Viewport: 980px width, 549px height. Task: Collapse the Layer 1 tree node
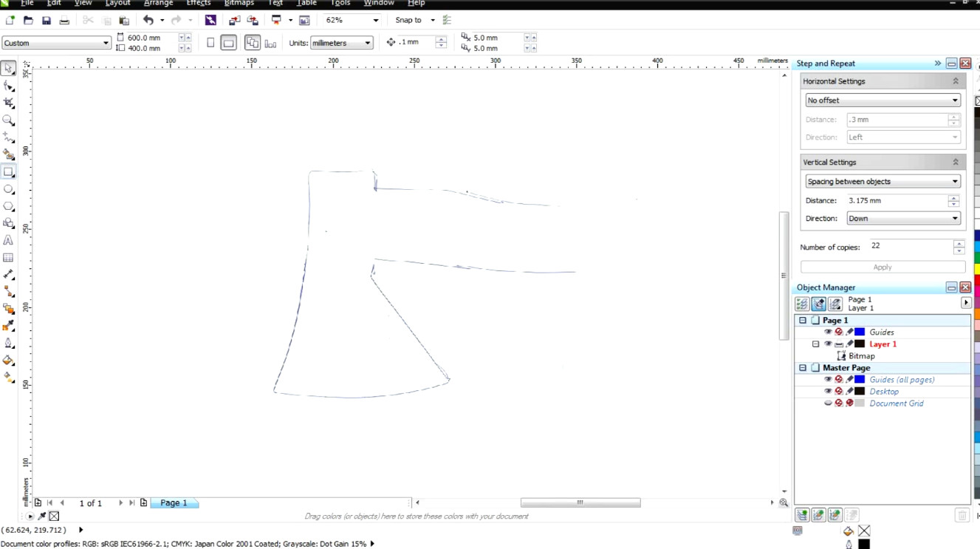[x=815, y=344]
